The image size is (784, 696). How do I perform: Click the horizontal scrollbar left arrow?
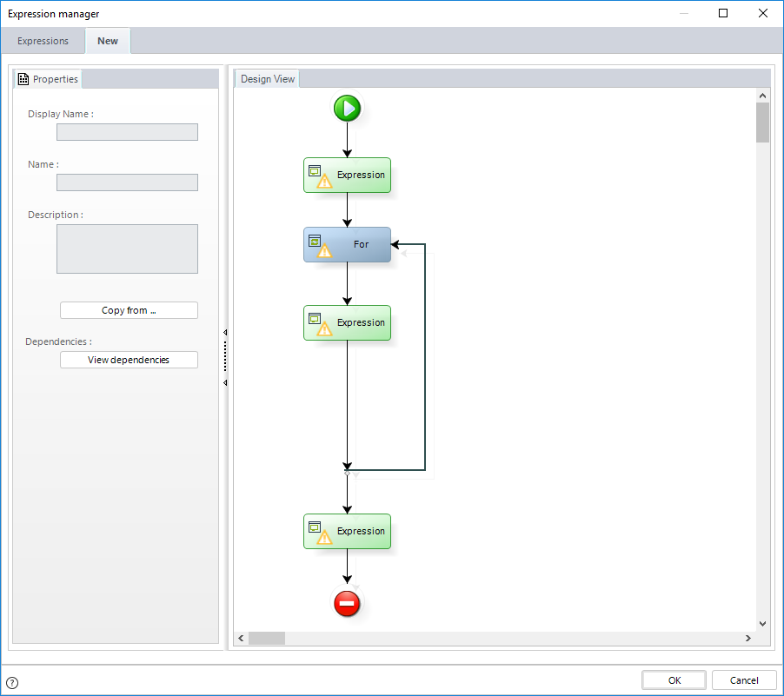click(x=241, y=638)
